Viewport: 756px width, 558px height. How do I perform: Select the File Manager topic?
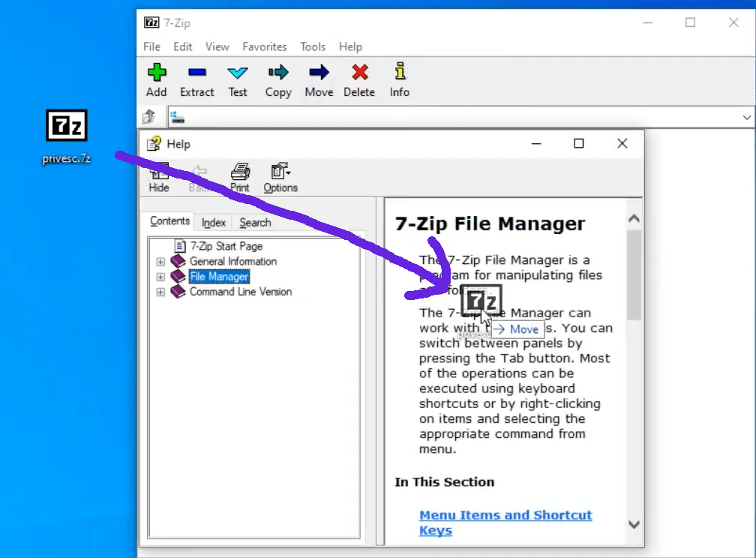coord(219,276)
